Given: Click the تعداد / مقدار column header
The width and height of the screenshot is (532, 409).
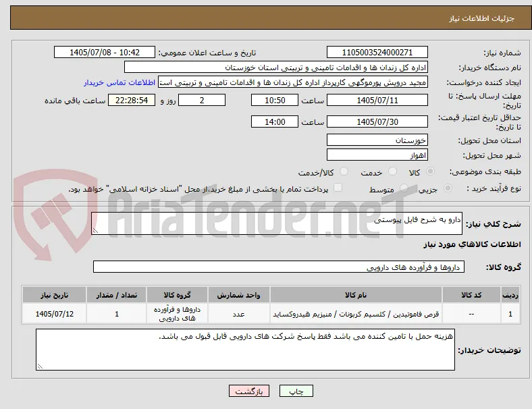Looking at the screenshot, I should [x=117, y=295].
